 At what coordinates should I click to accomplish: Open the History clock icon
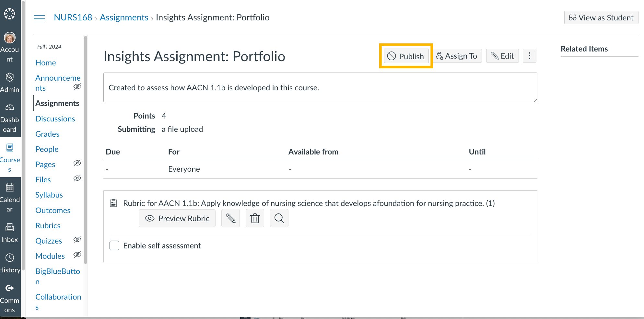[10, 258]
